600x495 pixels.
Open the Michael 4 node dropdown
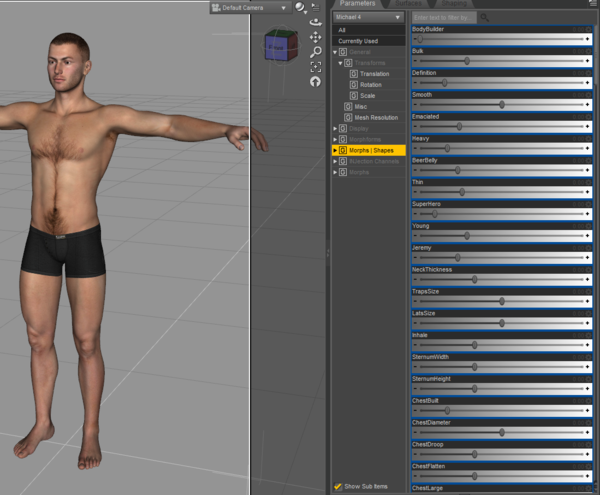click(x=368, y=17)
